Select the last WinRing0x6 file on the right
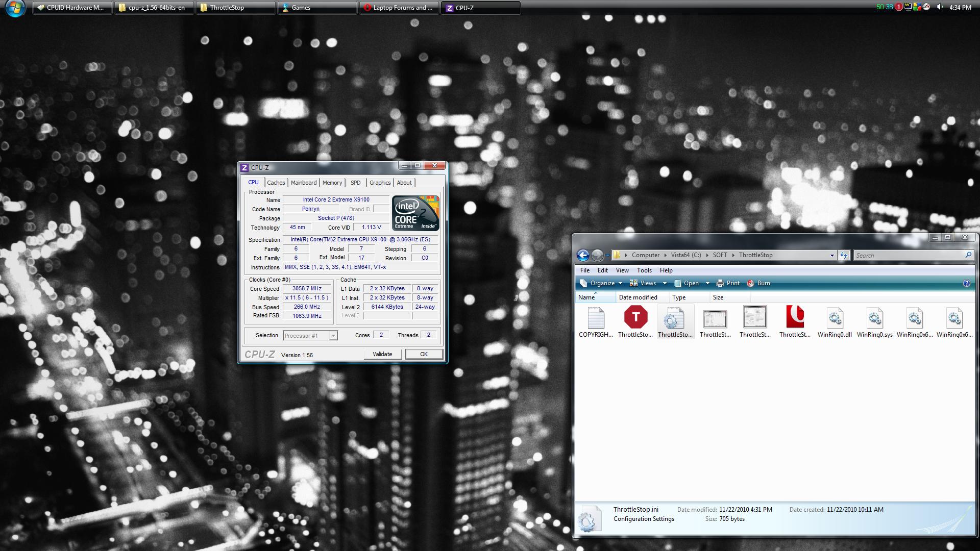 954,322
